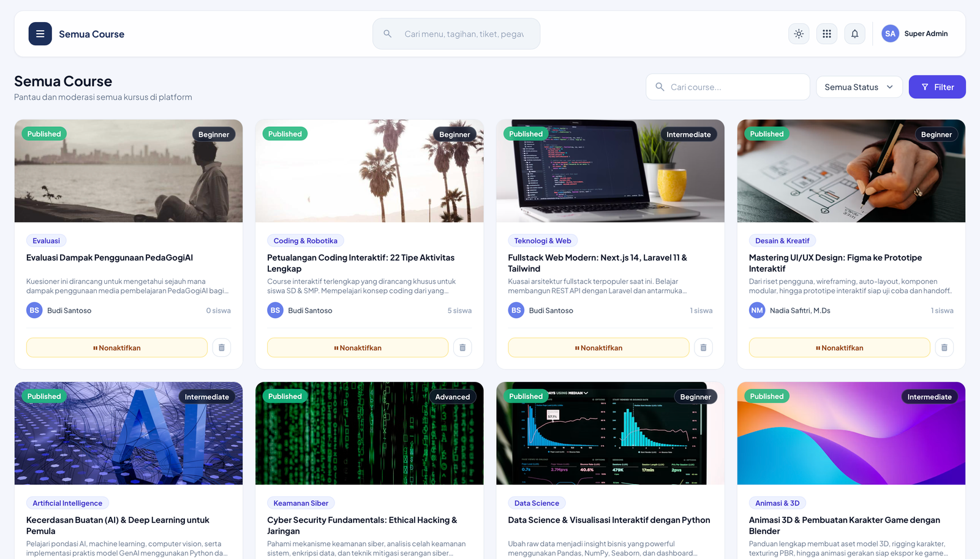Expand the Semua Status dropdown
Image resolution: width=980 pixels, height=559 pixels.
coord(859,87)
